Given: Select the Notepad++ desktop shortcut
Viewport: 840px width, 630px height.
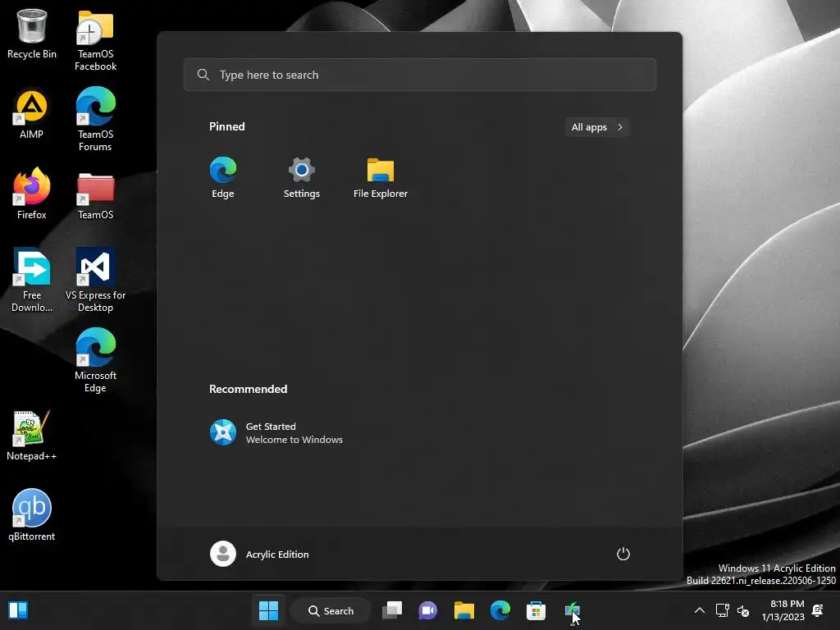Looking at the screenshot, I should click(x=32, y=436).
